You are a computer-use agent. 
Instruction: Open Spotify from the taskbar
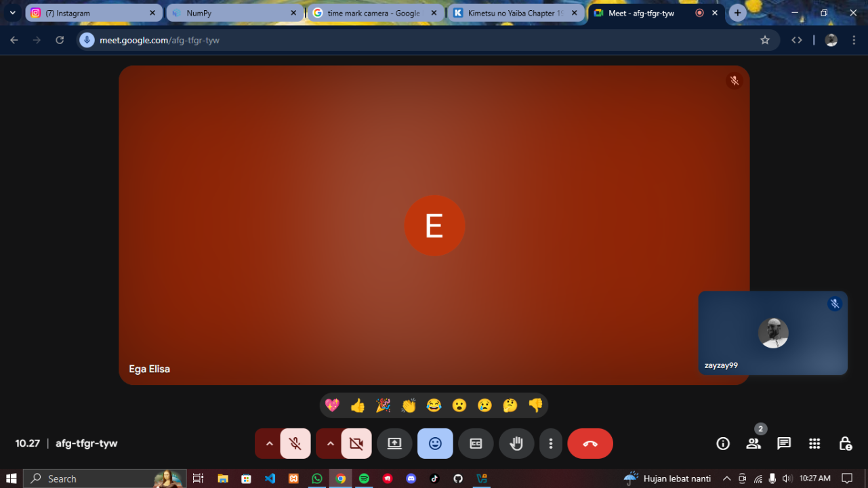coord(364,479)
